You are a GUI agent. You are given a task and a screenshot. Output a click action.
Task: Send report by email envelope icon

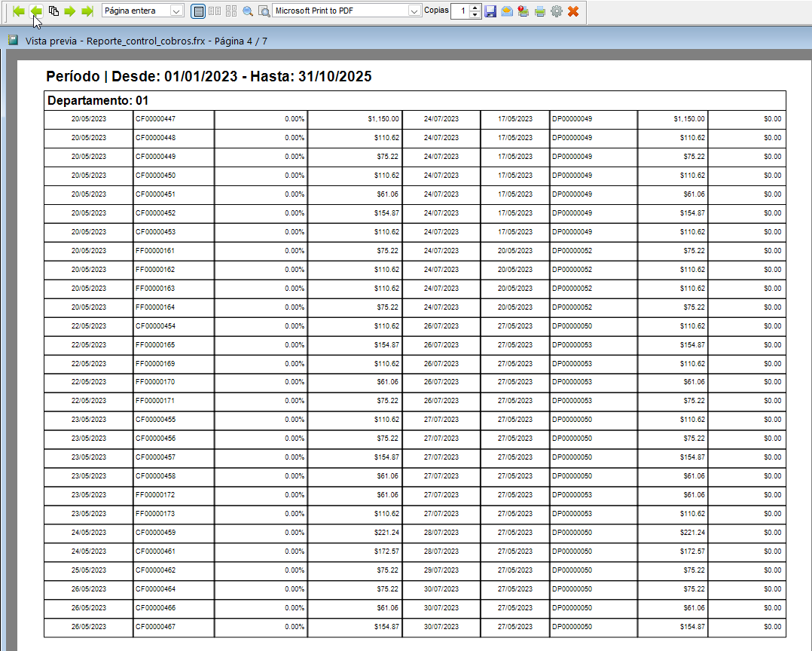point(507,11)
